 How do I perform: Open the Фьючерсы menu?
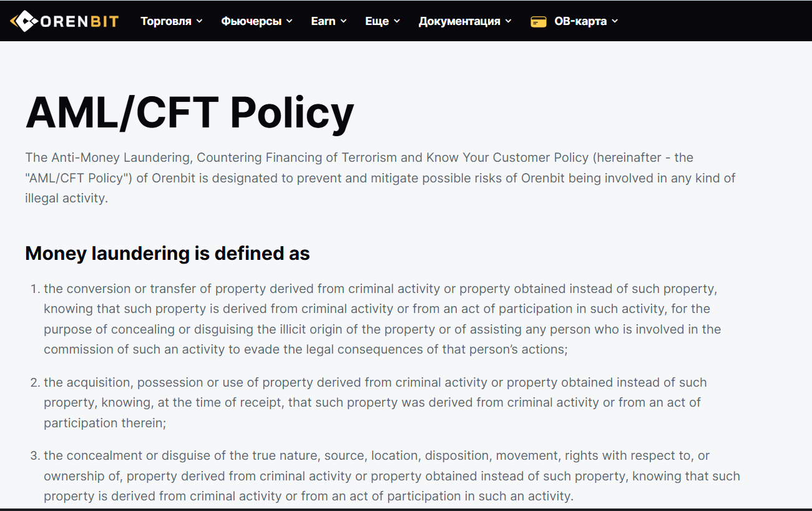pyautogui.click(x=257, y=21)
